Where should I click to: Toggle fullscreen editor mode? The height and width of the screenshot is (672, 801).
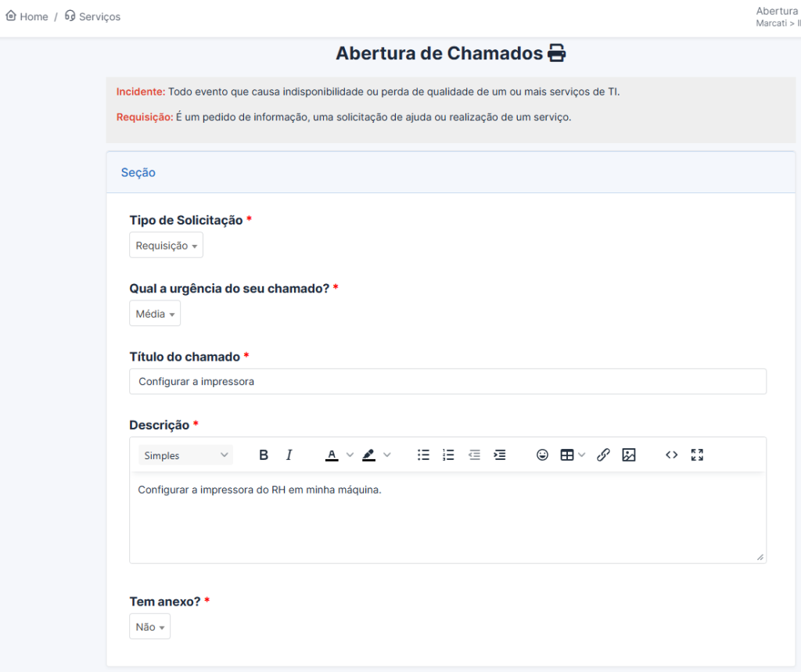point(698,455)
